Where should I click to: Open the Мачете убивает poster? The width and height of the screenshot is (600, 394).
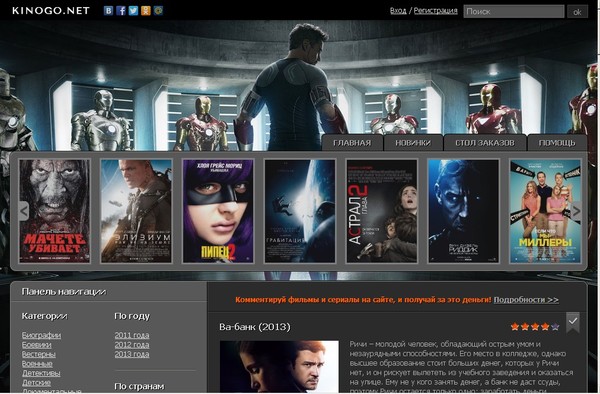pos(55,211)
